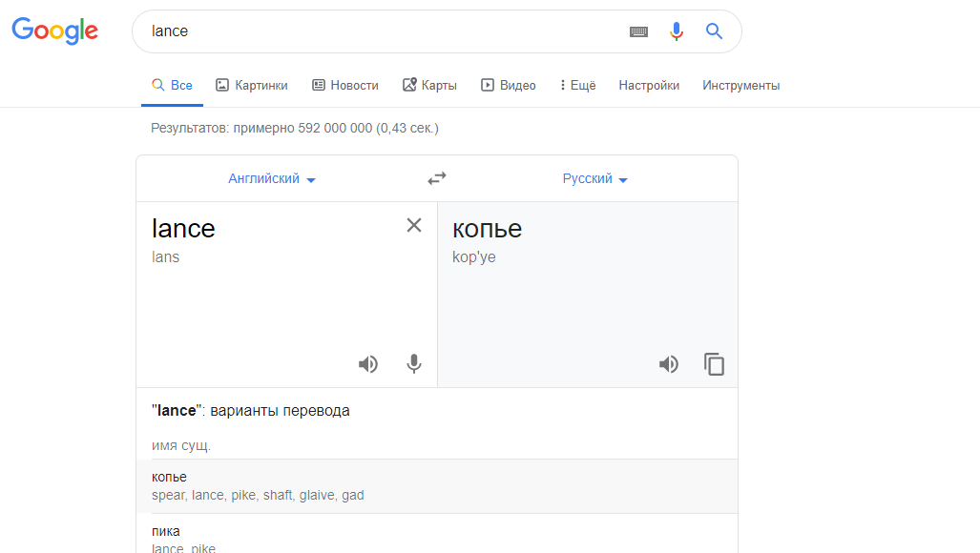The image size is (980, 553).
Task: Click the Настройки link
Action: [649, 86]
